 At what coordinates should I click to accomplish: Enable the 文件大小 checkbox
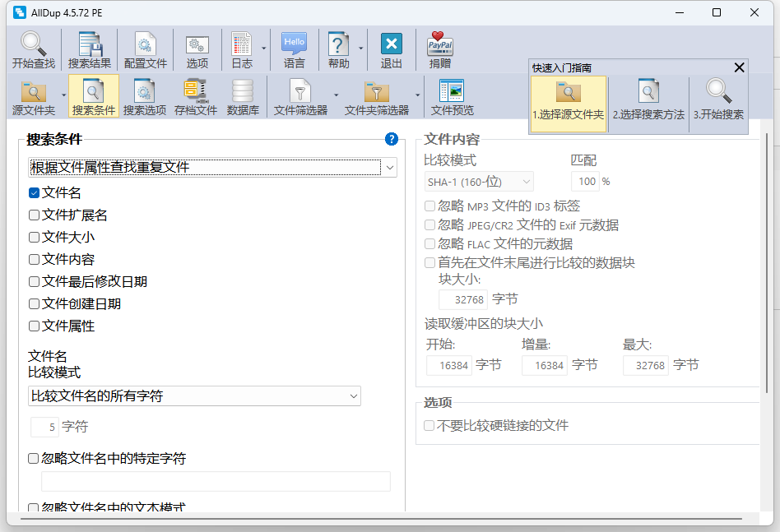click(x=34, y=238)
